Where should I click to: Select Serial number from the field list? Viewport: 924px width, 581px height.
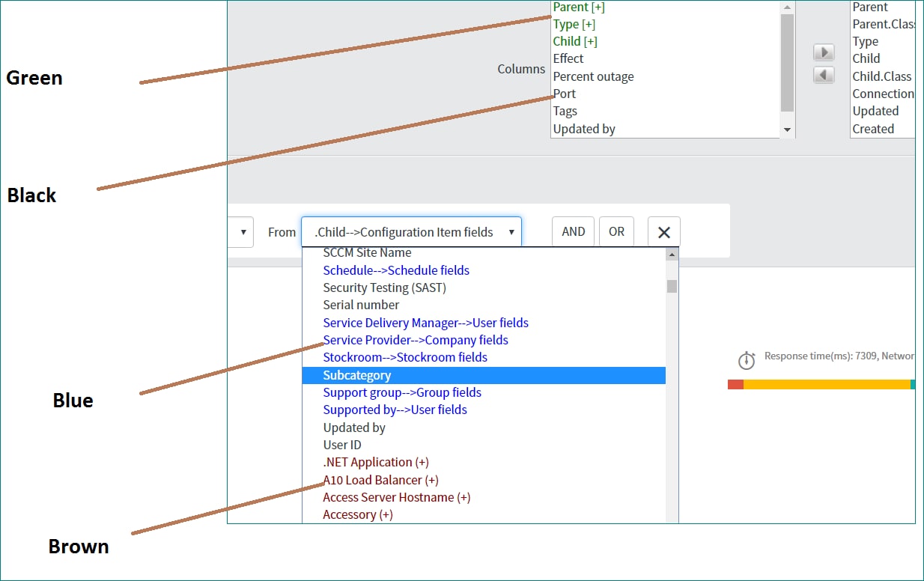360,305
